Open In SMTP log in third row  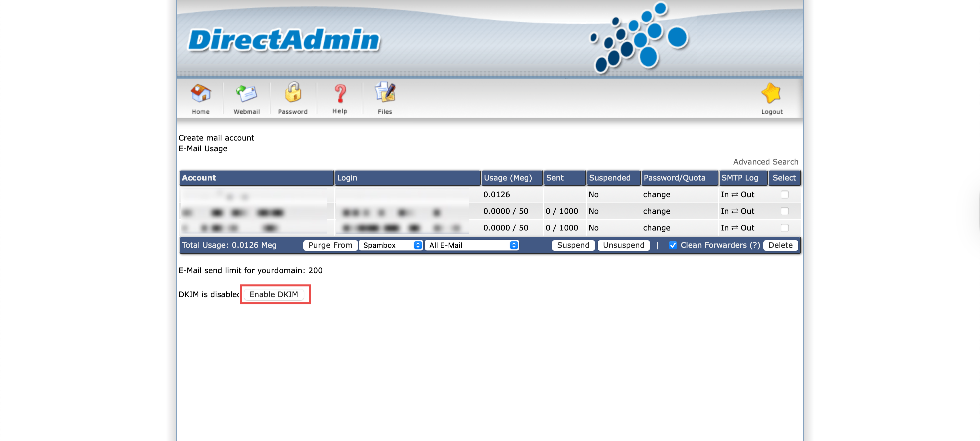[724, 228]
